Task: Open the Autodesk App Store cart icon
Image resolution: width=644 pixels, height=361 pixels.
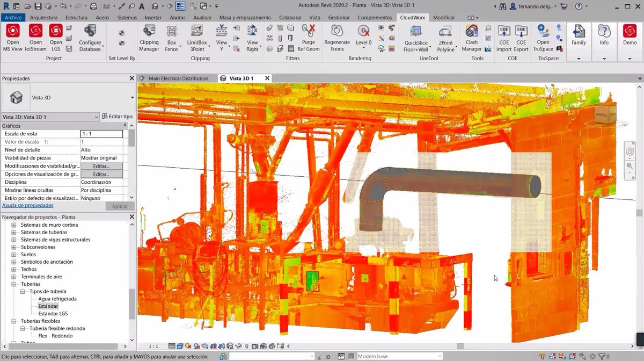Action: (x=563, y=6)
